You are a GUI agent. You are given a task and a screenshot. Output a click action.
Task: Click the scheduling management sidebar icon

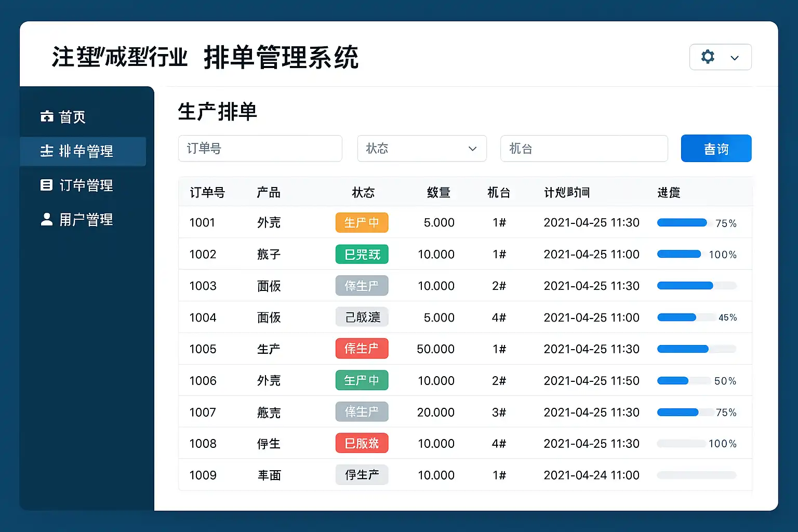point(47,151)
